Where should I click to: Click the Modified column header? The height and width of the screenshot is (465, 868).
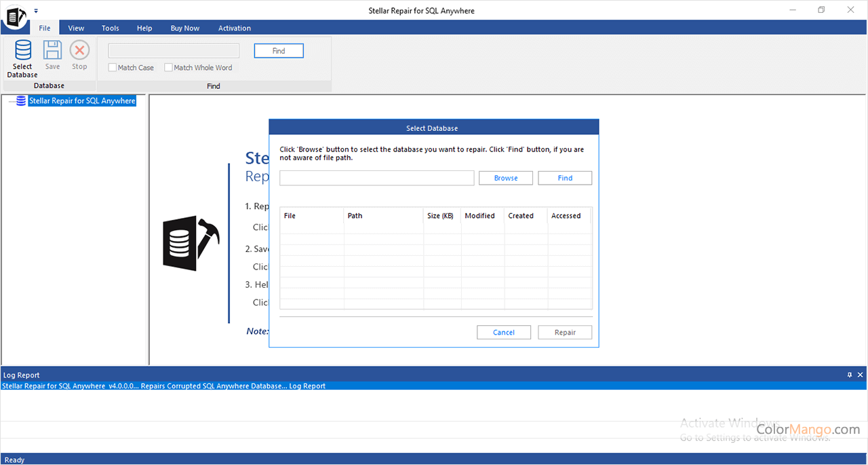(483, 216)
